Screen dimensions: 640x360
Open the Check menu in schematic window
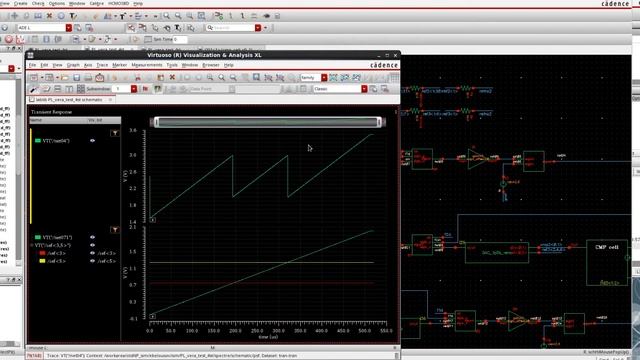click(38, 3)
